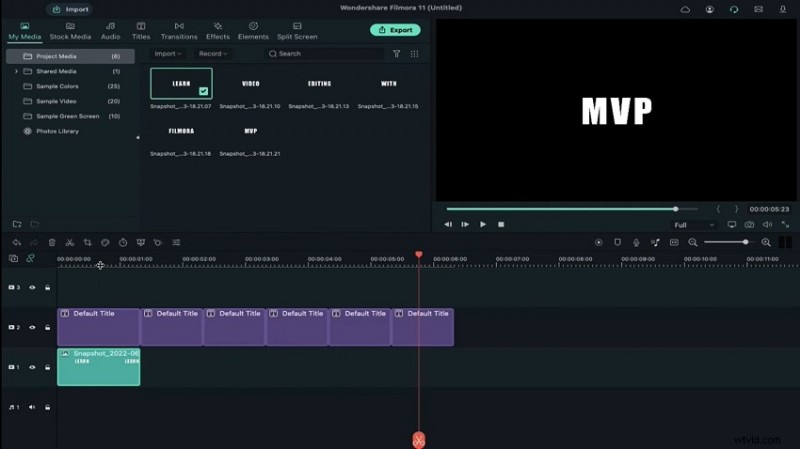The height and width of the screenshot is (449, 800).
Task: Click the render preview icon
Action: (x=598, y=242)
